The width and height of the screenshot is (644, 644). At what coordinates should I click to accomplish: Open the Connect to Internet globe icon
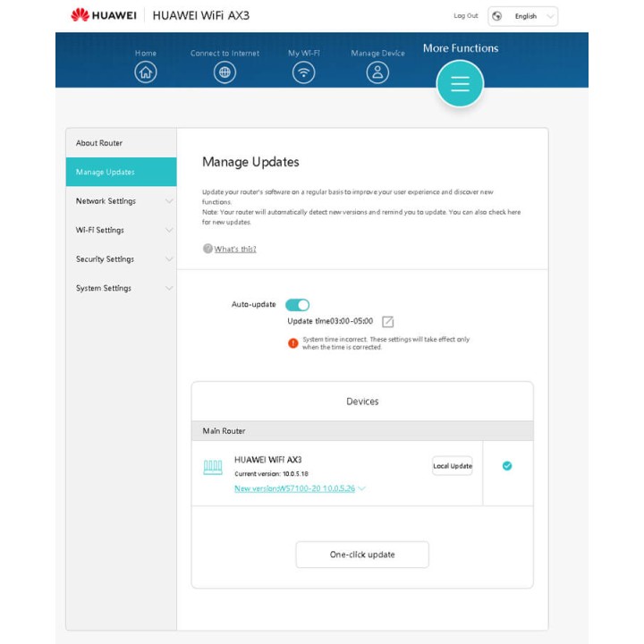[225, 72]
